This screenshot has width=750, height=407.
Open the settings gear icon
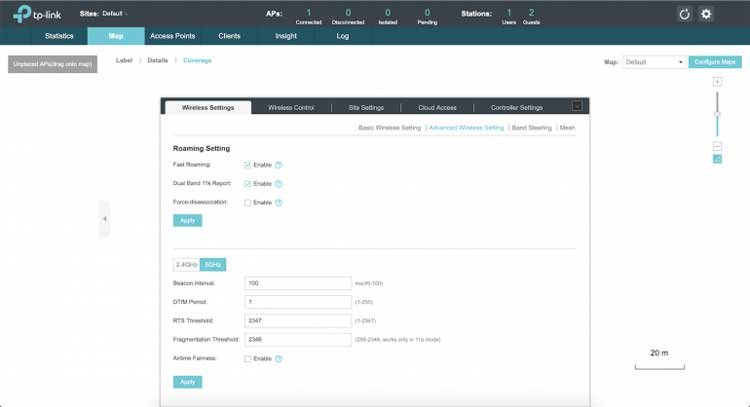point(706,14)
